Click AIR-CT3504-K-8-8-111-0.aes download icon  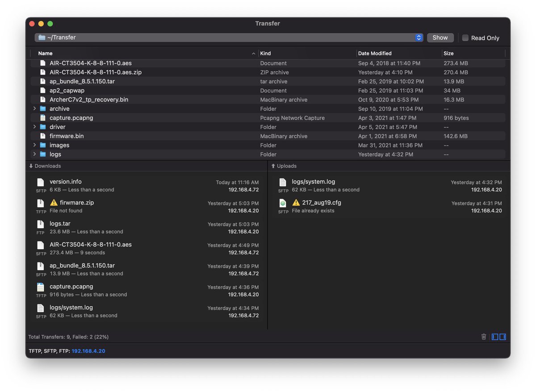click(x=41, y=245)
